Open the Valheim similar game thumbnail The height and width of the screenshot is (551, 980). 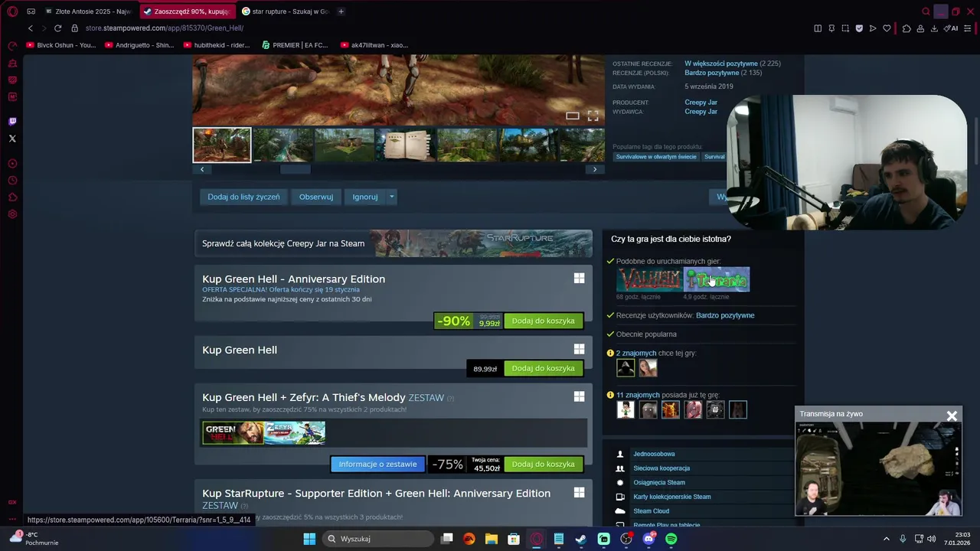coord(649,279)
